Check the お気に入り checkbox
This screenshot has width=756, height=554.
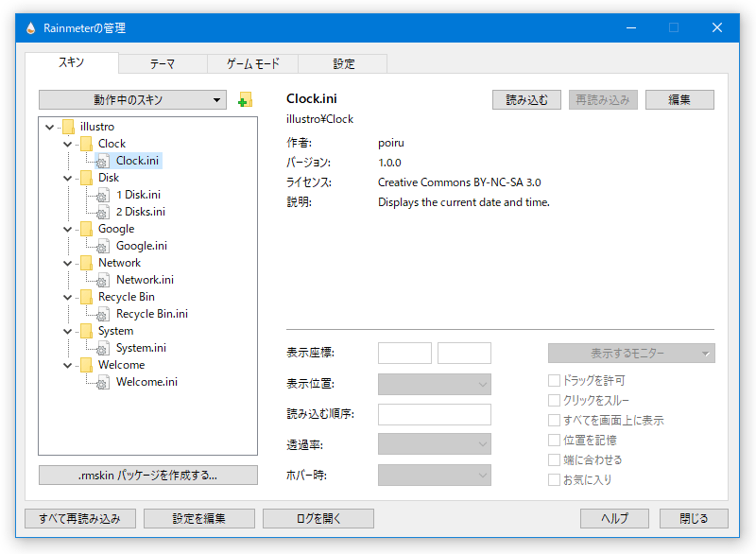pos(554,479)
